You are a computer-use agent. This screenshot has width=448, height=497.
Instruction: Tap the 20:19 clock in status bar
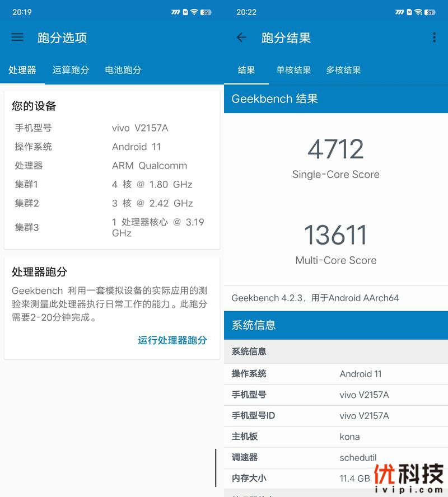point(22,12)
